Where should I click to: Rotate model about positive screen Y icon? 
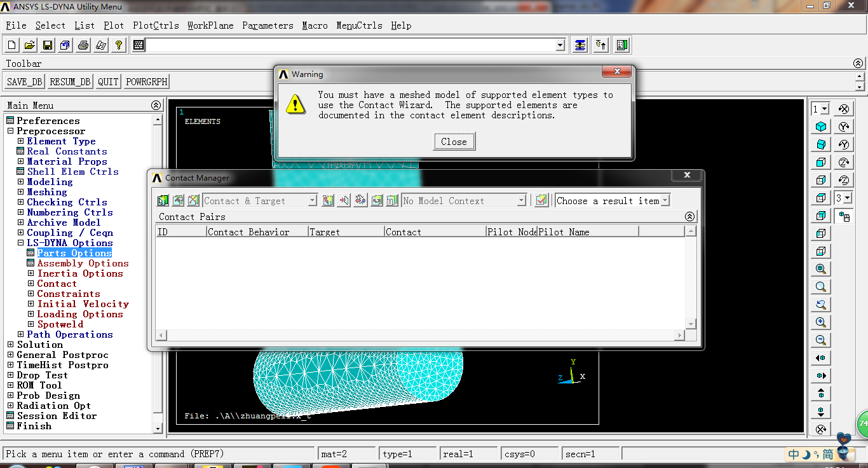pyautogui.click(x=843, y=127)
